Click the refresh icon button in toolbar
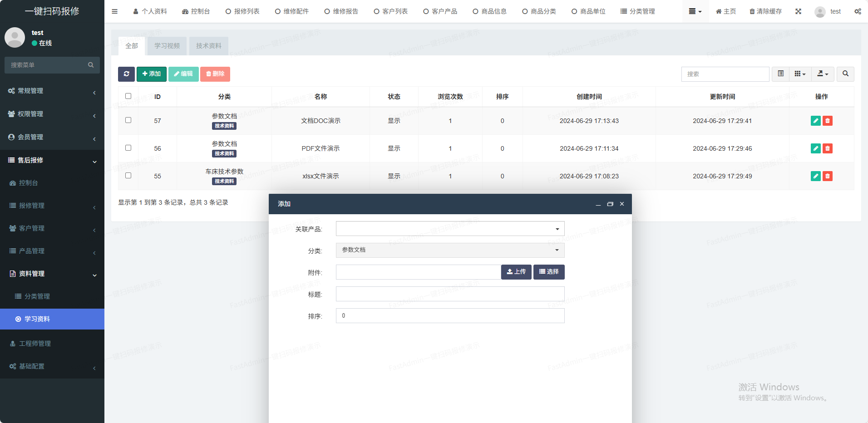Viewport: 868px width, 423px height. pyautogui.click(x=126, y=74)
